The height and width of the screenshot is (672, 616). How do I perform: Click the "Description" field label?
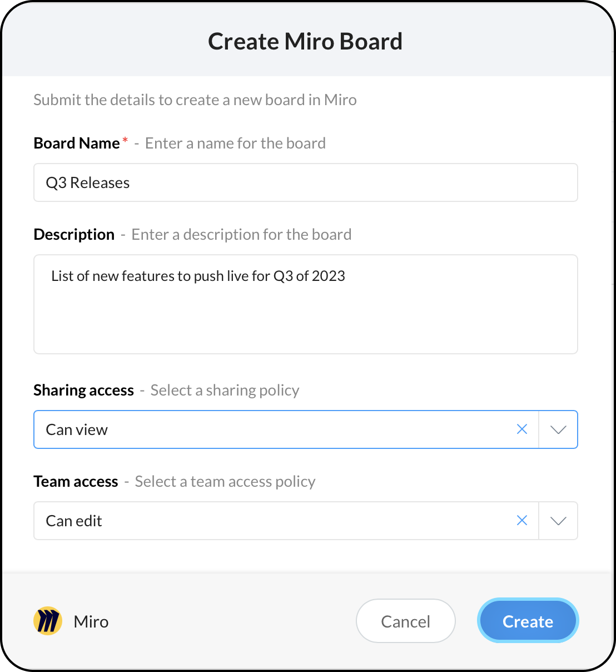[x=74, y=234]
